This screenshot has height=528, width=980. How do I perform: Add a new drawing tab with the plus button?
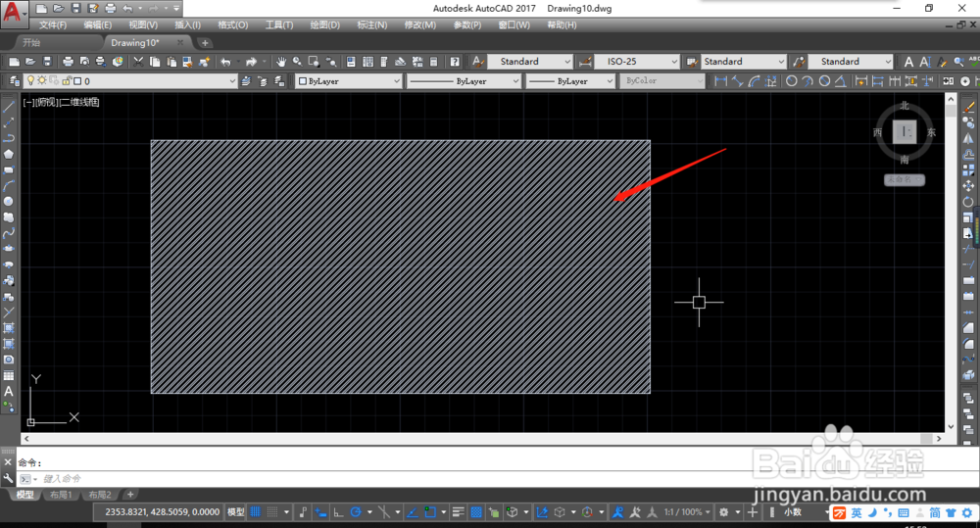205,42
